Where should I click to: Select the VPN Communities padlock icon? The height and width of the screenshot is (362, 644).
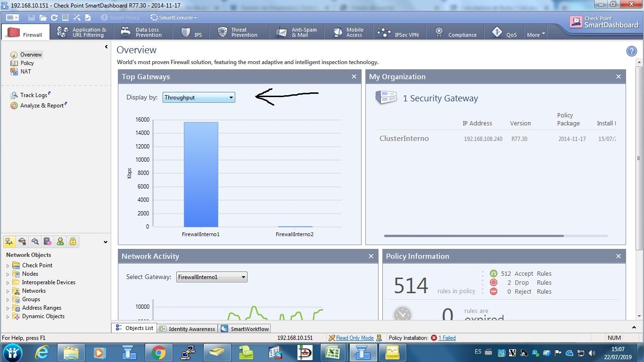[73, 242]
